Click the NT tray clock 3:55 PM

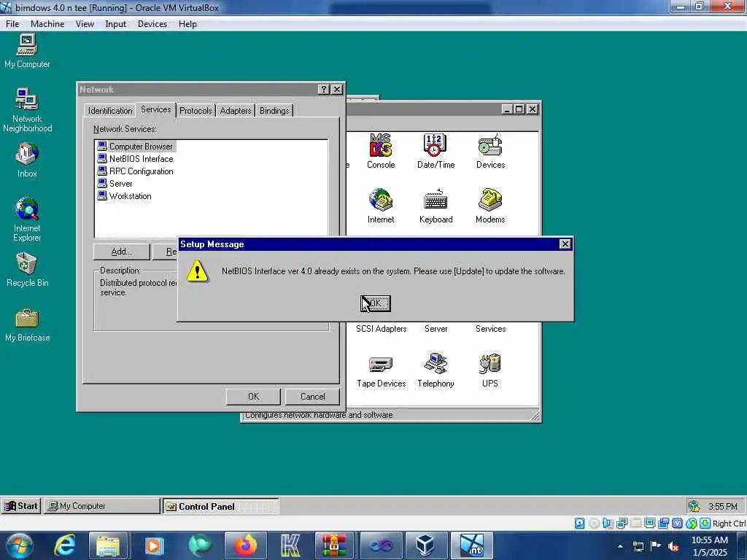point(722,506)
